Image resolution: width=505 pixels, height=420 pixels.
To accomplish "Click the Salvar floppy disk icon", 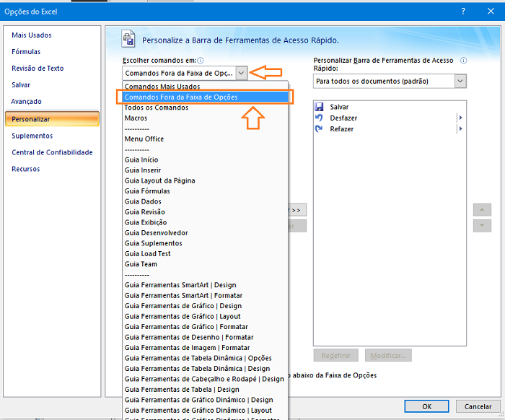I will pos(320,107).
